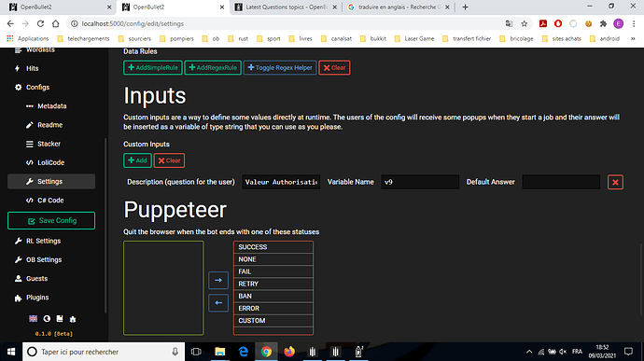Select the SUCCESS status entry
Image resolution: width=644 pixels, height=361 pixels.
pos(273,247)
